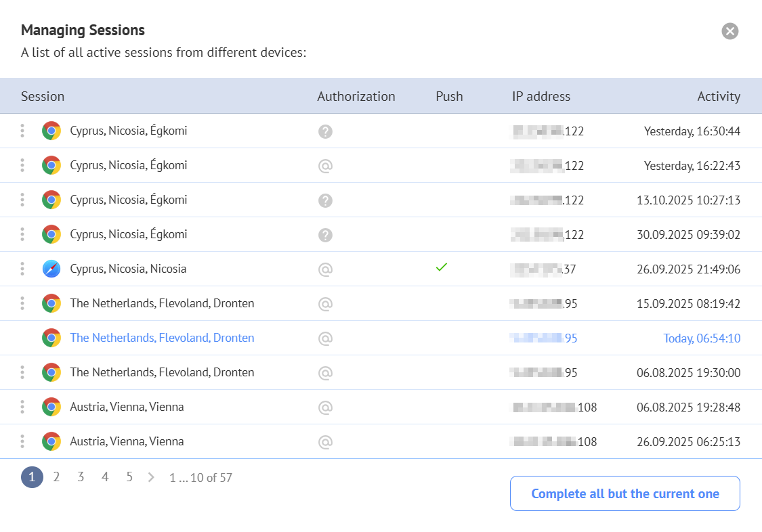The image size is (762, 532).
Task: Close the Managing Sessions dialog
Action: point(729,31)
